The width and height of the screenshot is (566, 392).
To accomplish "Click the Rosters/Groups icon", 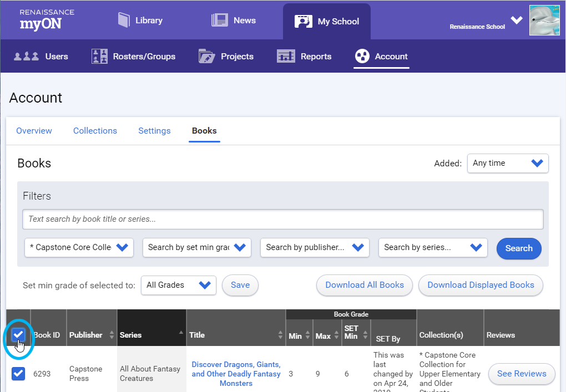I will point(99,56).
